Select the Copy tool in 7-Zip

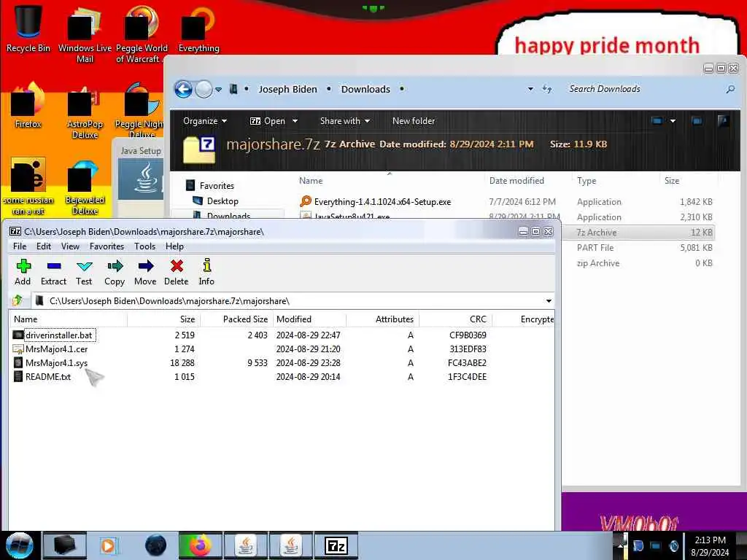[115, 272]
